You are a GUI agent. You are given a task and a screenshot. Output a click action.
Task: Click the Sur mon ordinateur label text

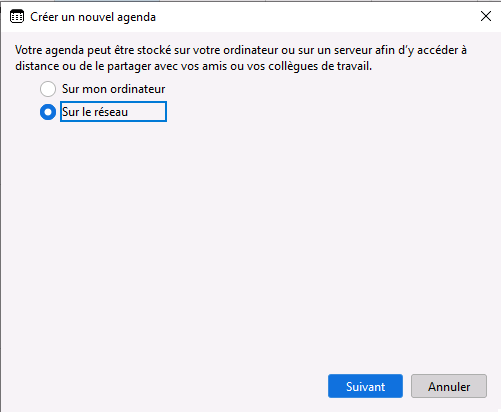(113, 89)
